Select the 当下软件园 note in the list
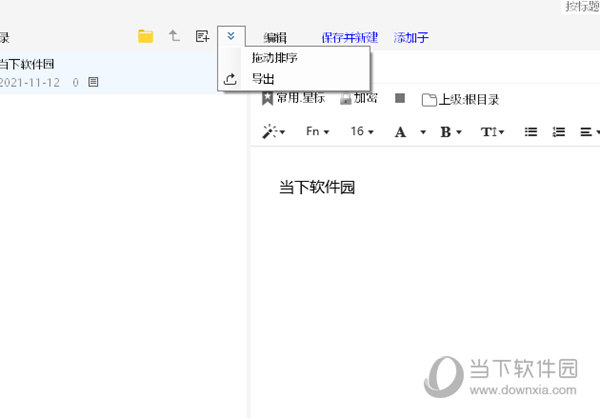The image size is (600, 418). pyautogui.click(x=108, y=72)
